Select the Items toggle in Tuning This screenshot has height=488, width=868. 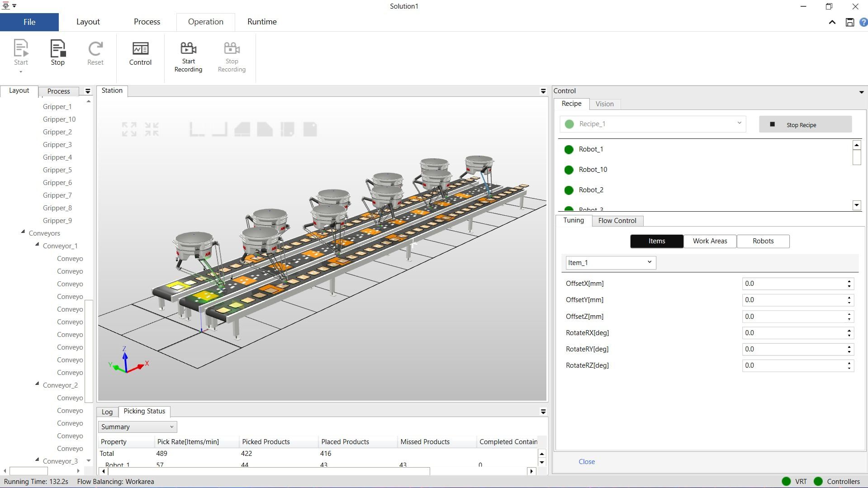[656, 241]
